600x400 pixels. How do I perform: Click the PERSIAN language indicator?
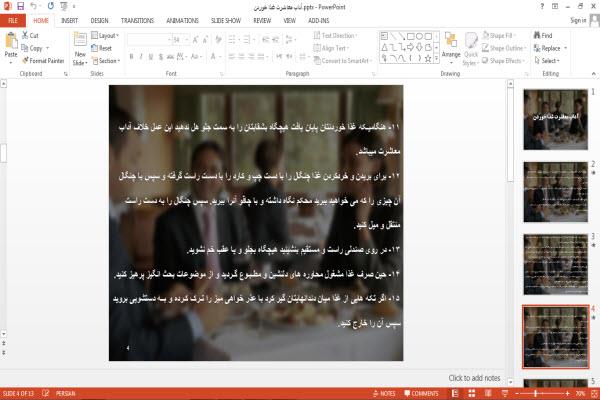65,393
